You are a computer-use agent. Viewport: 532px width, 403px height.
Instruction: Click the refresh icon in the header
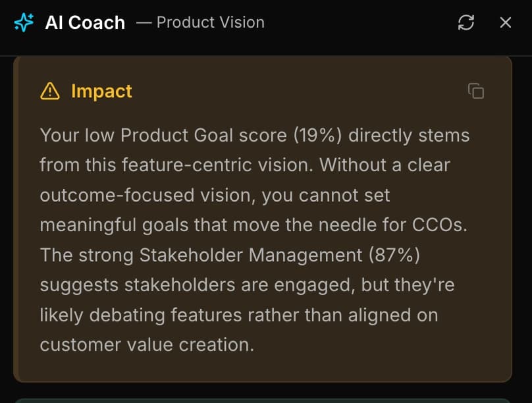(x=466, y=23)
